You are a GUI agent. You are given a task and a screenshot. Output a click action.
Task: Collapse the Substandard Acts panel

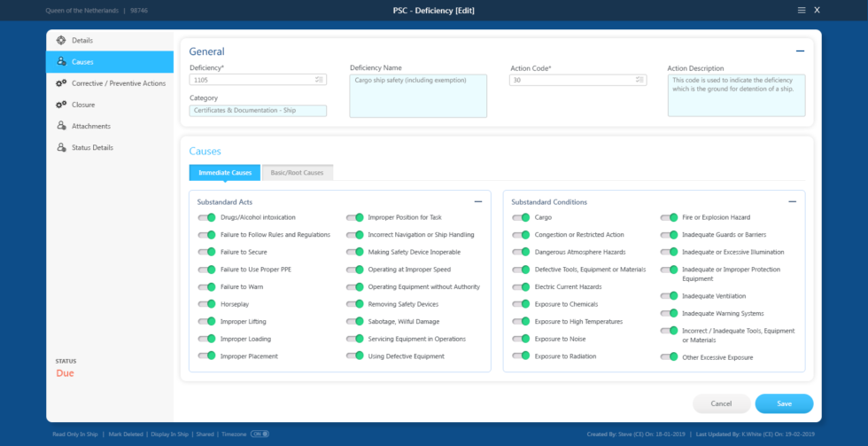(478, 202)
